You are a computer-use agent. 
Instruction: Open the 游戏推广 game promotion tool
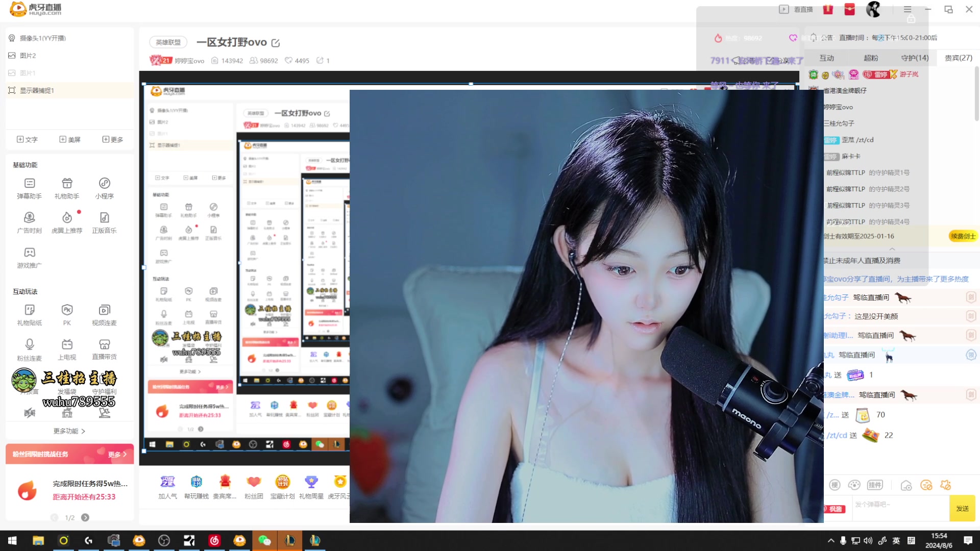click(x=29, y=257)
